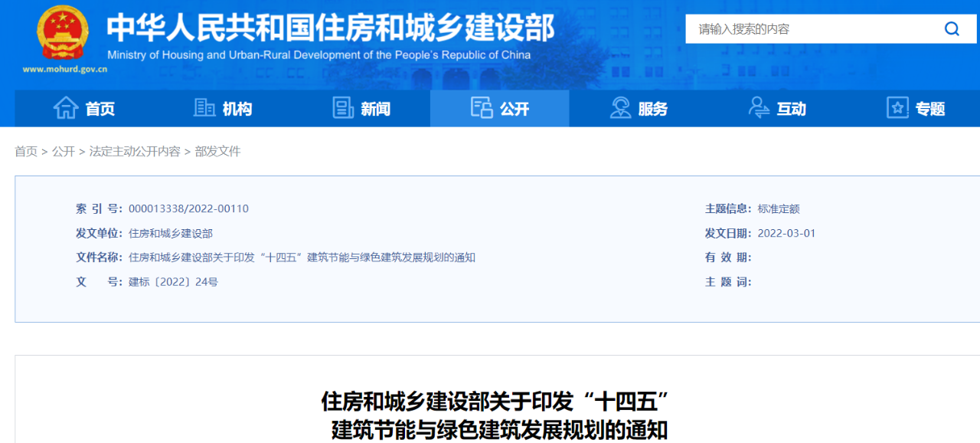
Task: Click the person-arrows icon beside 互动
Action: pyautogui.click(x=759, y=108)
